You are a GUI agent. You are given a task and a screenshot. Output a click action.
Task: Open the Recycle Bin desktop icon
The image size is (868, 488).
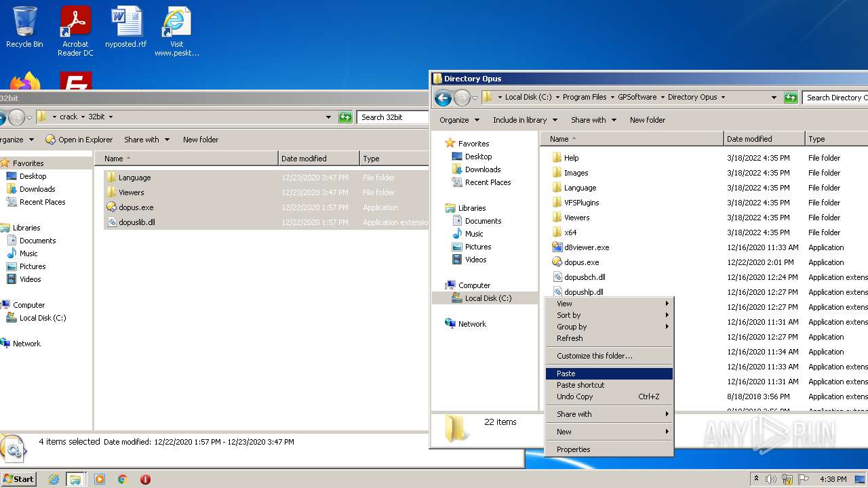(24, 27)
